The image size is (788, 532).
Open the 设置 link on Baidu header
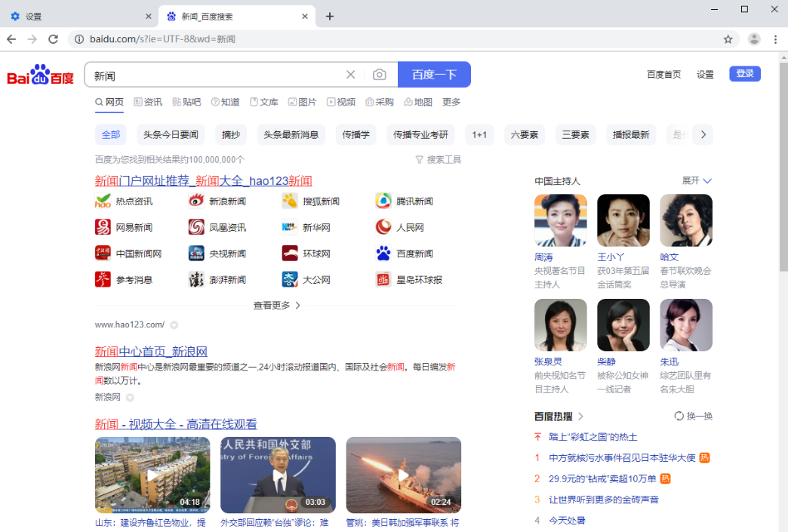[x=705, y=75]
